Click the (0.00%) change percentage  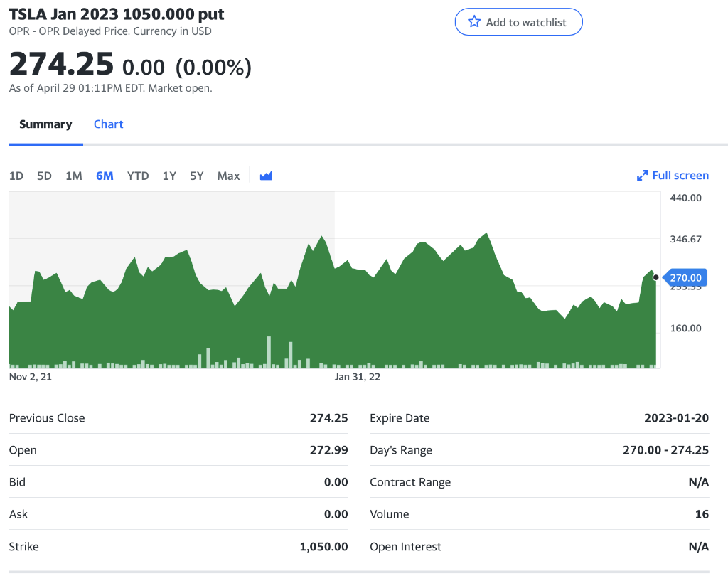click(x=213, y=68)
